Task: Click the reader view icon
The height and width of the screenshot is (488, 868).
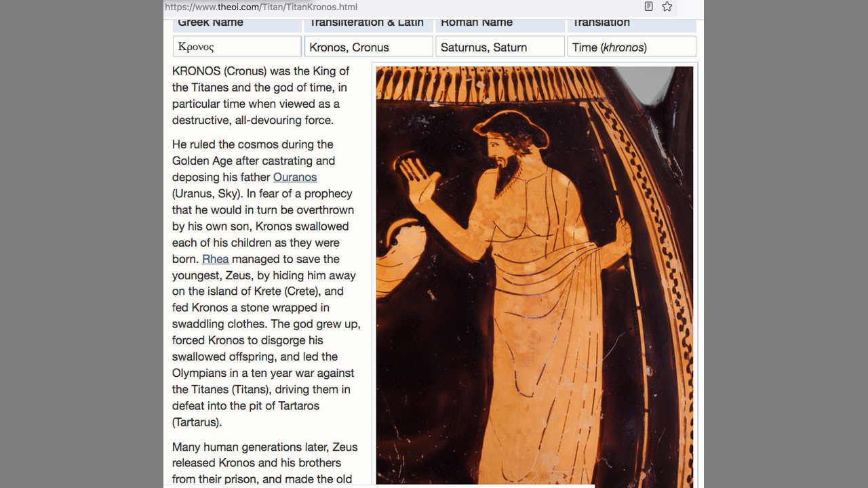Action: click(648, 7)
